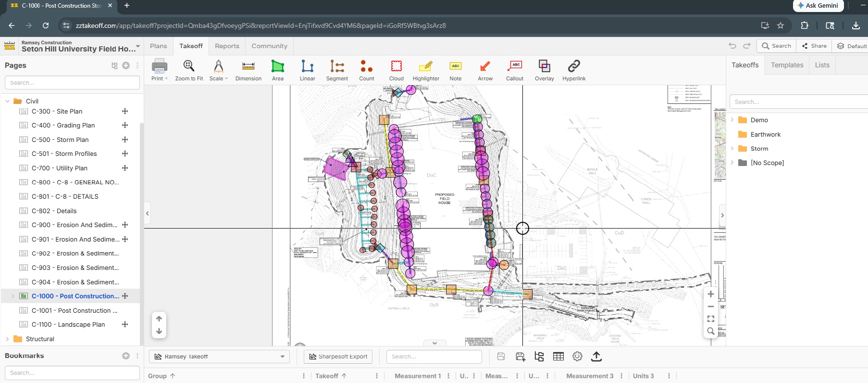Screen dimensions: 868x383
Task: Select the Area measurement tool
Action: [x=277, y=70]
